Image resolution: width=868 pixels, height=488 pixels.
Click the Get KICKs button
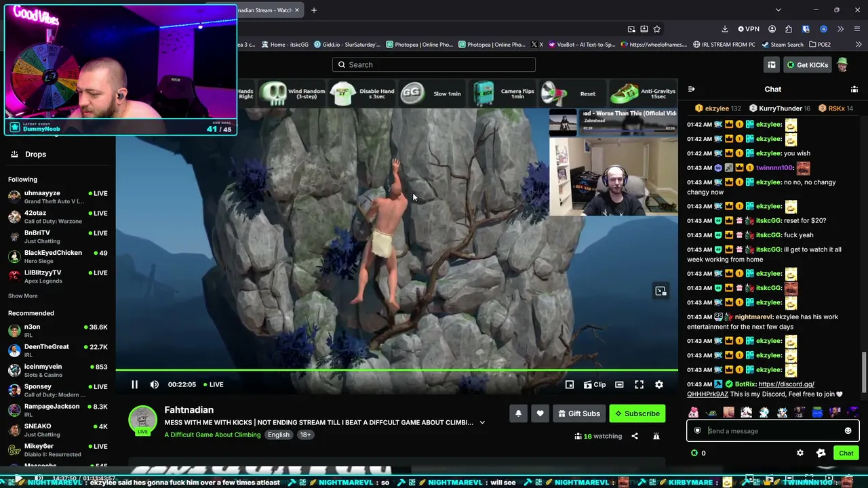(807, 64)
